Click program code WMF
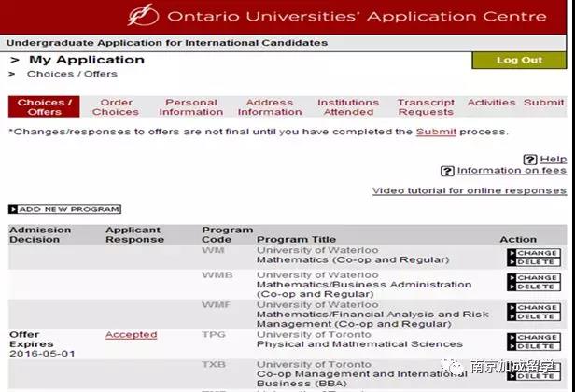Image resolution: width=575 pixels, height=392 pixels. click(216, 304)
